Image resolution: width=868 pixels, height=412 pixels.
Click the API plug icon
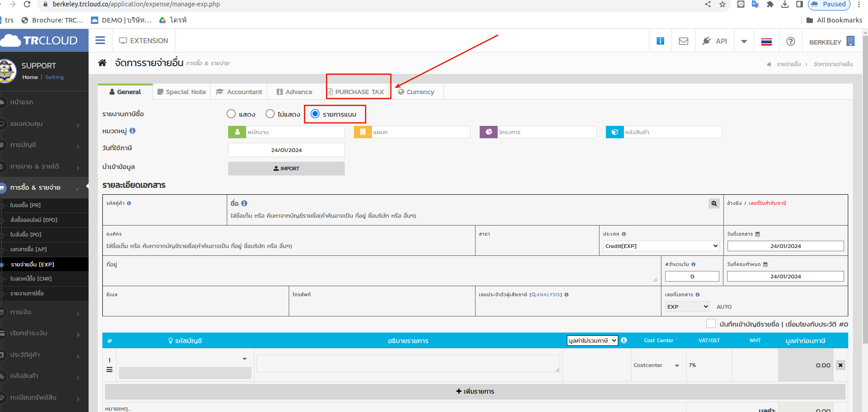point(706,41)
